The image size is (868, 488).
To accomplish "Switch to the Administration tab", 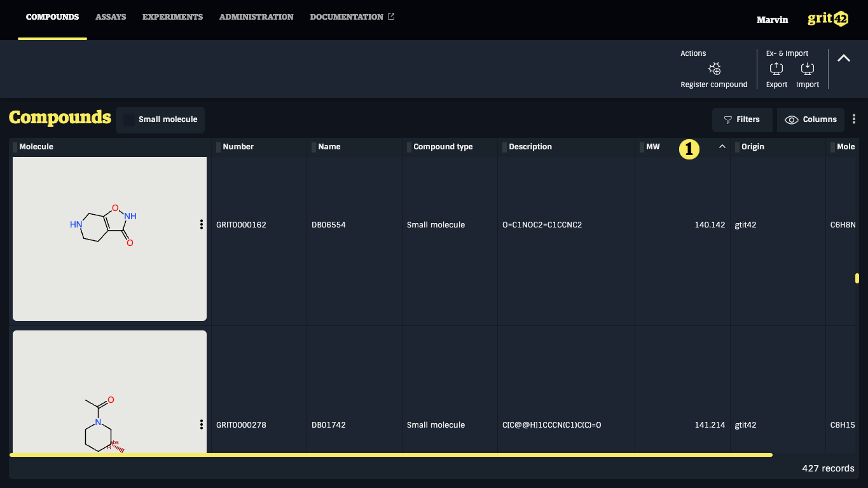I will tap(256, 17).
